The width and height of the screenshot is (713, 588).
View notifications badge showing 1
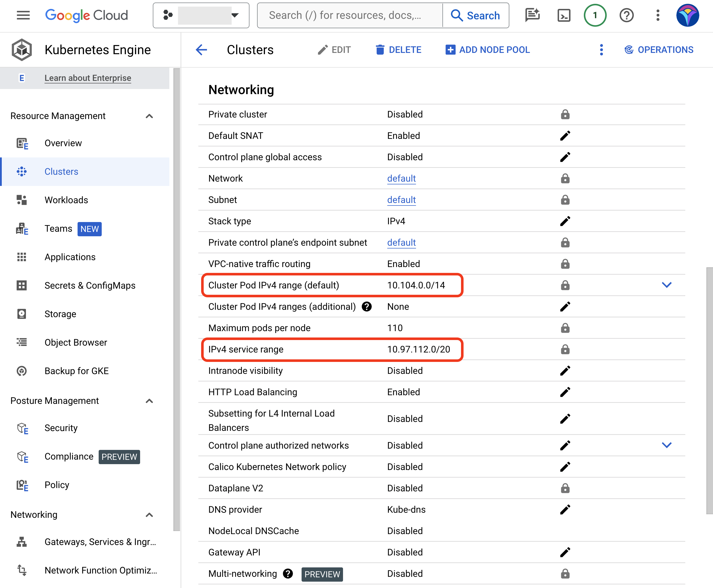(x=595, y=15)
